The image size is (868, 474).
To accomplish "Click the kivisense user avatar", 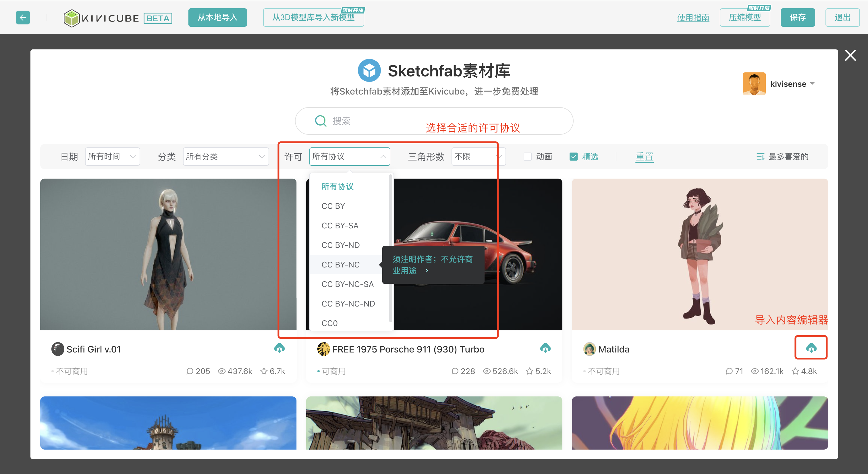I will [x=754, y=84].
